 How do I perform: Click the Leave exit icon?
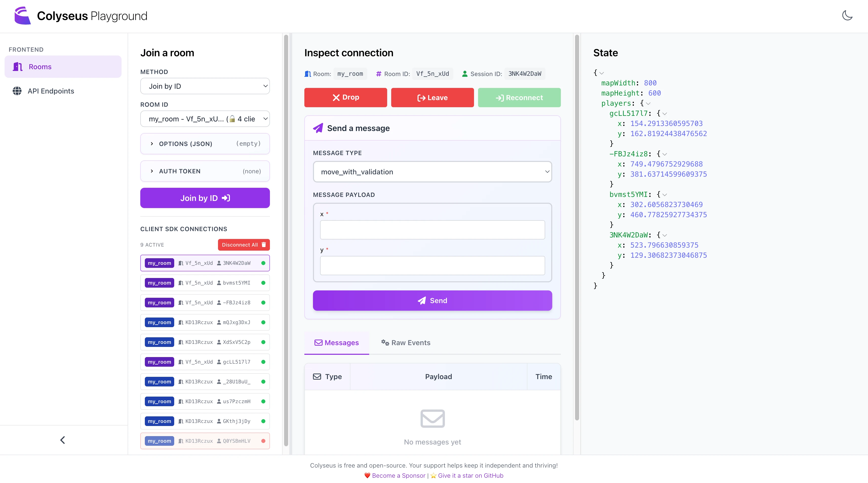[421, 98]
